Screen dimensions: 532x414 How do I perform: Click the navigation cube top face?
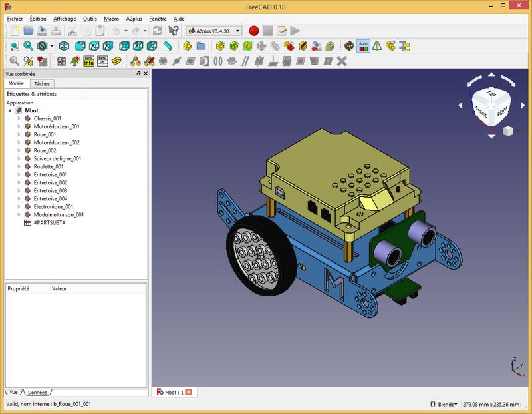tap(491, 94)
